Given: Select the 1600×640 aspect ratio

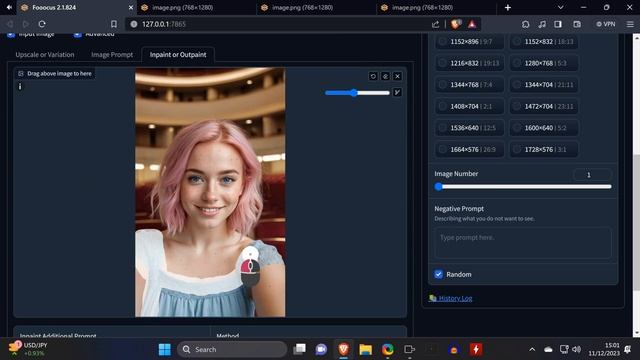Looking at the screenshot, I should tap(544, 128).
